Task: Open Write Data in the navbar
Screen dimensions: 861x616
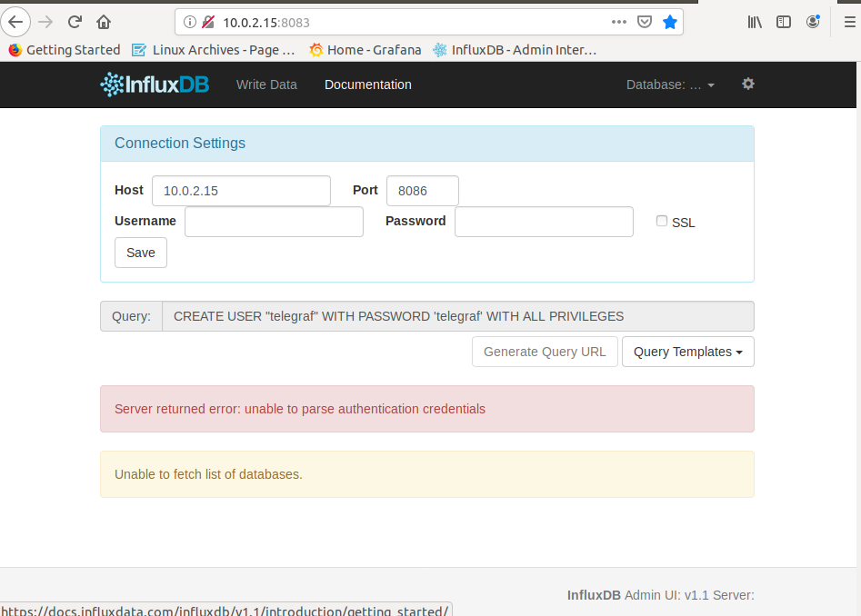Action: click(266, 84)
